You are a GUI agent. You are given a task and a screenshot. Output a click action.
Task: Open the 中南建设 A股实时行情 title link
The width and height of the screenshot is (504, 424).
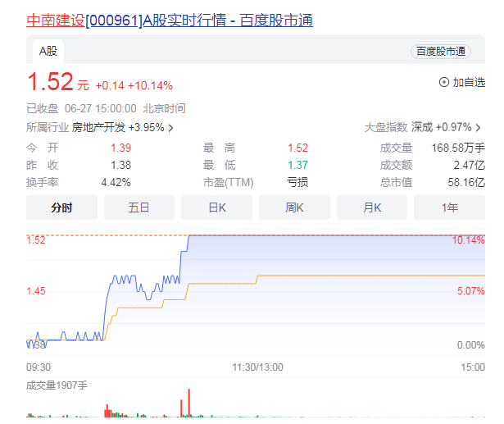coord(169,21)
